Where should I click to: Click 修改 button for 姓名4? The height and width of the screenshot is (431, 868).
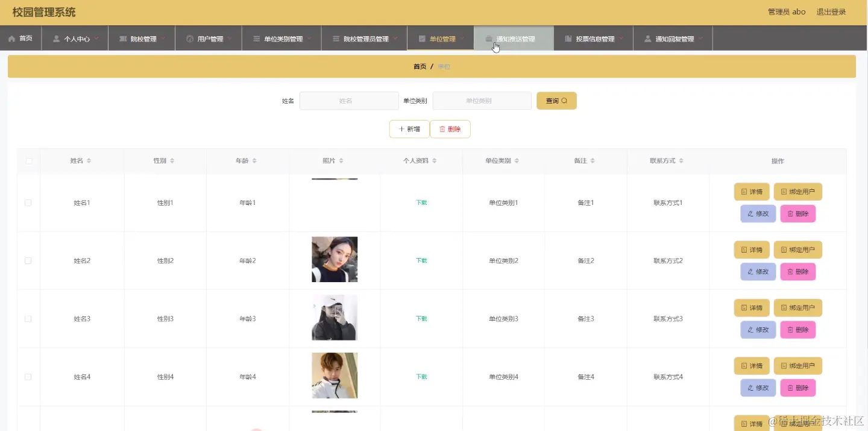click(x=758, y=388)
